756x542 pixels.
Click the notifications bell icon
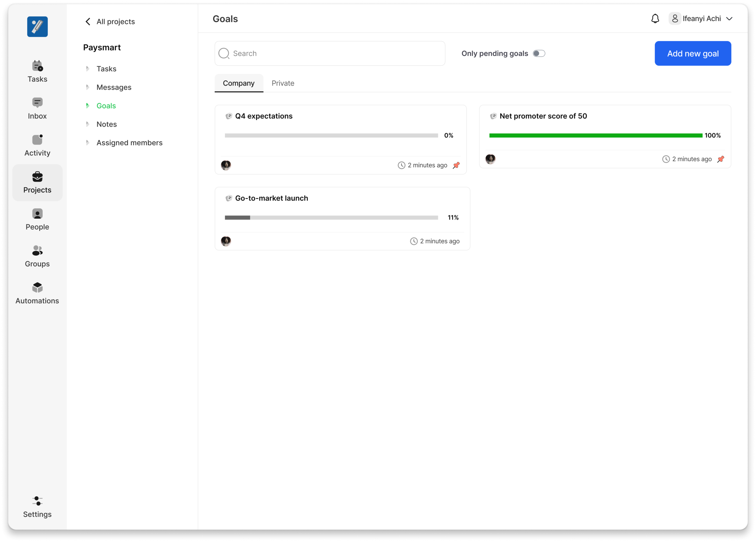pyautogui.click(x=655, y=19)
